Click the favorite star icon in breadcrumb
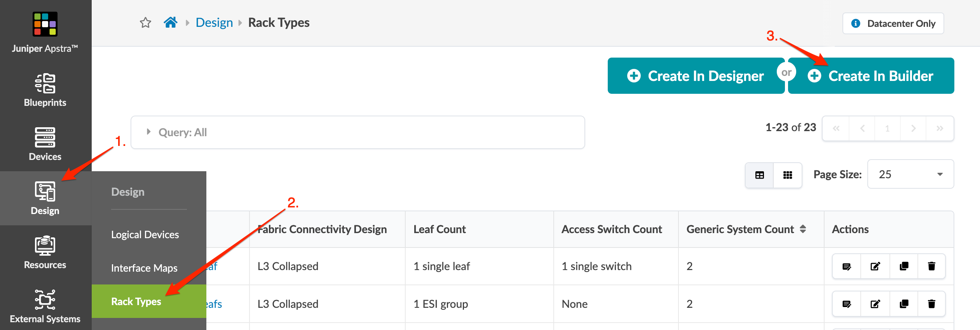Image resolution: width=980 pixels, height=330 pixels. [x=145, y=23]
